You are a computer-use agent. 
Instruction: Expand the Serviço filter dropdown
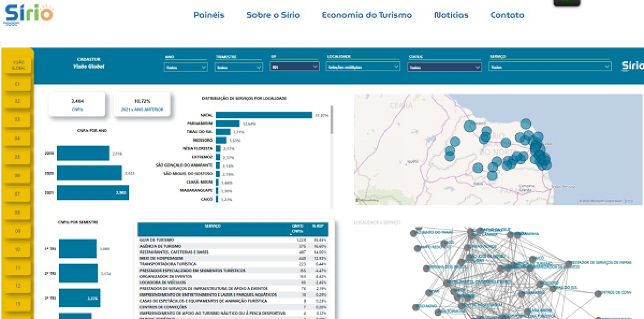[x=550, y=67]
